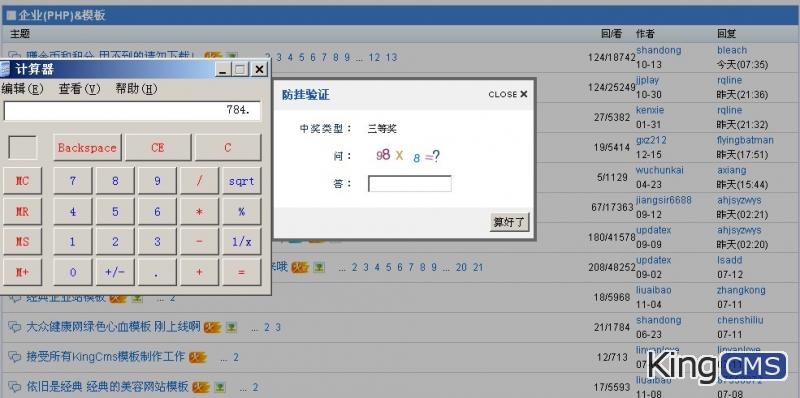Screen dimensions: 800x398
Task: Click calculator digit 3
Action: [x=157, y=241]
